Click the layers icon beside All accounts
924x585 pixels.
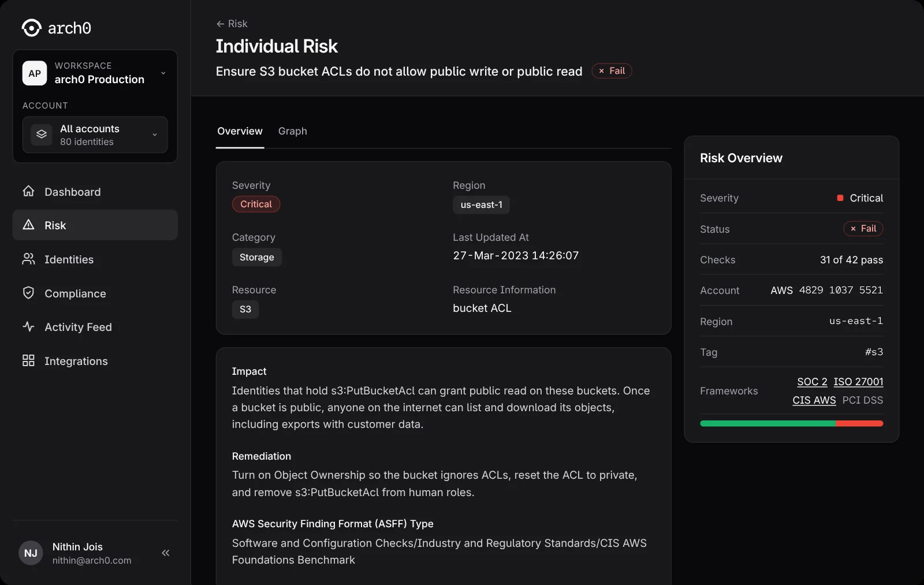click(x=42, y=135)
